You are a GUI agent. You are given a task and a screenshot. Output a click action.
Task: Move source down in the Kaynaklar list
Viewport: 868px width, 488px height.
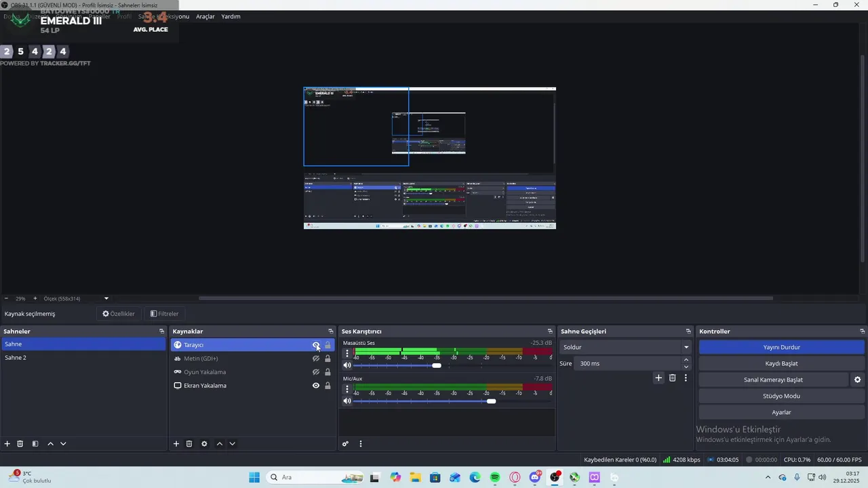(232, 444)
